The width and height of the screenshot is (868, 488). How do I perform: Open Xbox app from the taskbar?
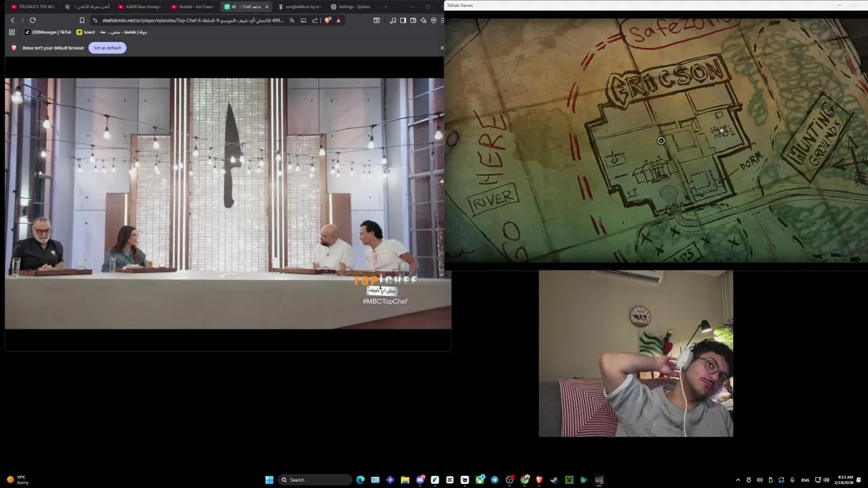480,480
